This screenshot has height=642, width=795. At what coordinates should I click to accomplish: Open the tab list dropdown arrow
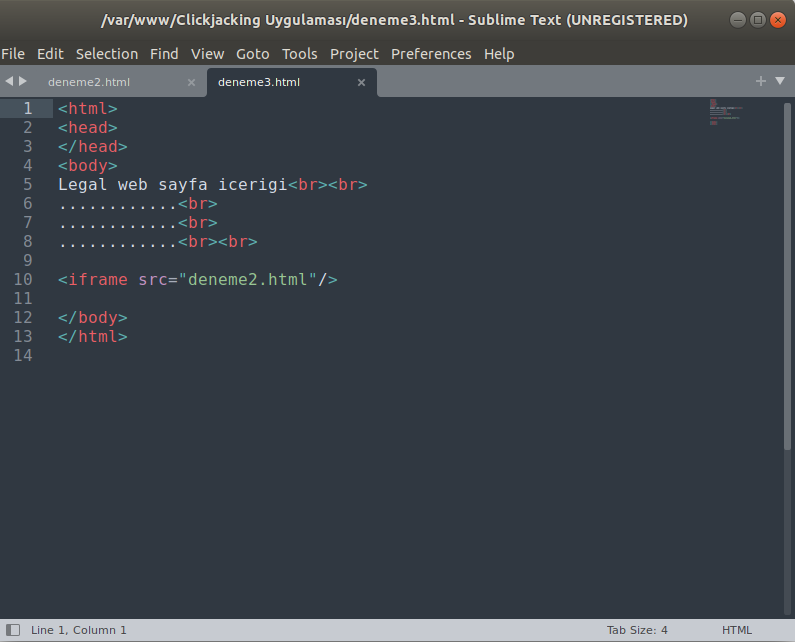click(780, 81)
